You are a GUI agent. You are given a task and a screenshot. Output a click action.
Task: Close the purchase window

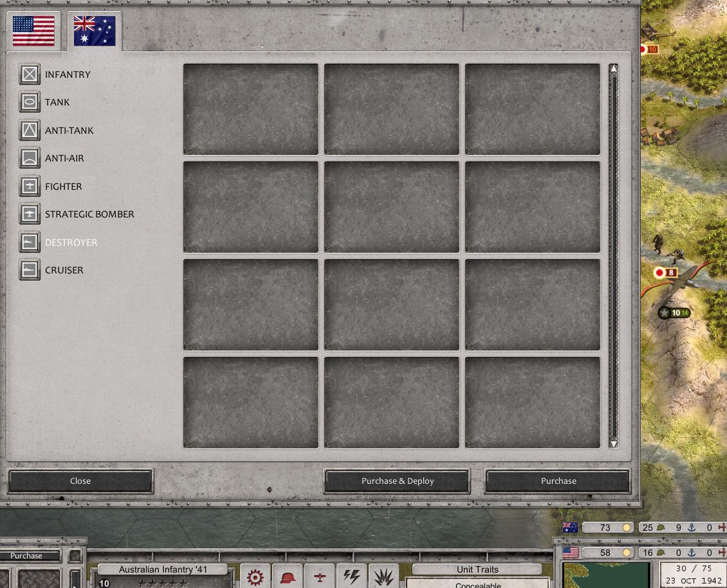[x=80, y=481]
